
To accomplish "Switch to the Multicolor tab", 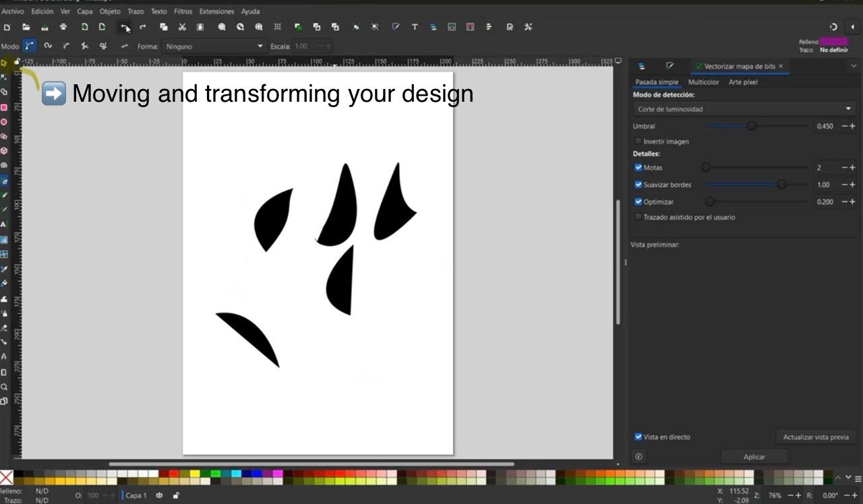I will pos(703,82).
